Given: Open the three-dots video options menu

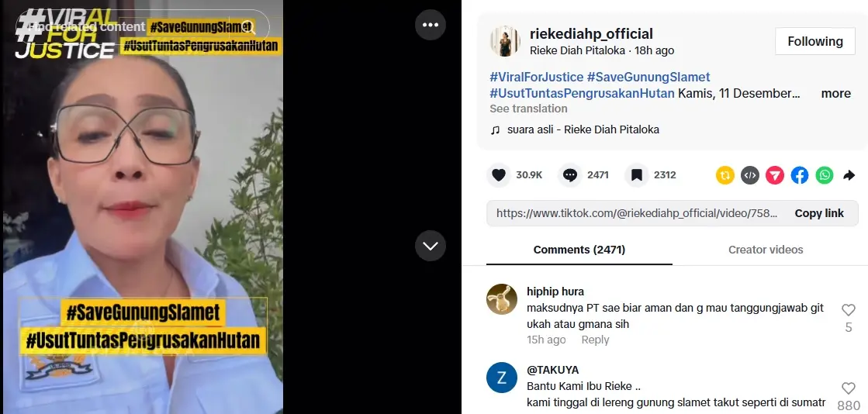Looking at the screenshot, I should [431, 25].
